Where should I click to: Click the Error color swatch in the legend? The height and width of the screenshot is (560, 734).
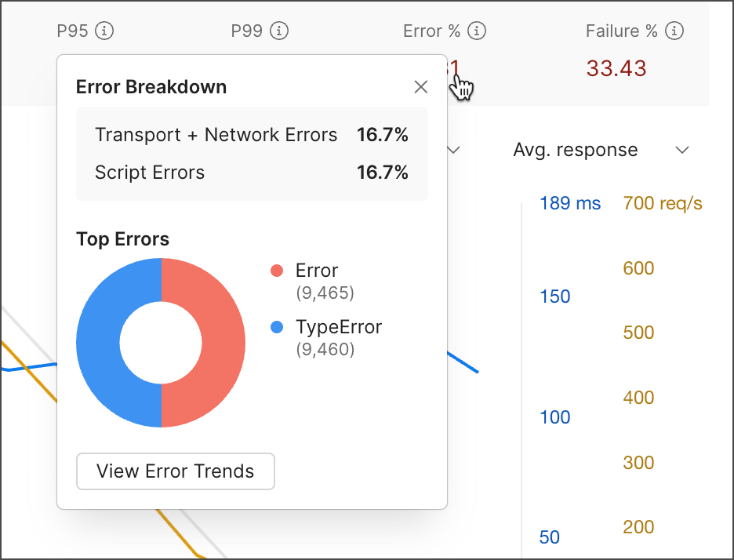point(277,271)
